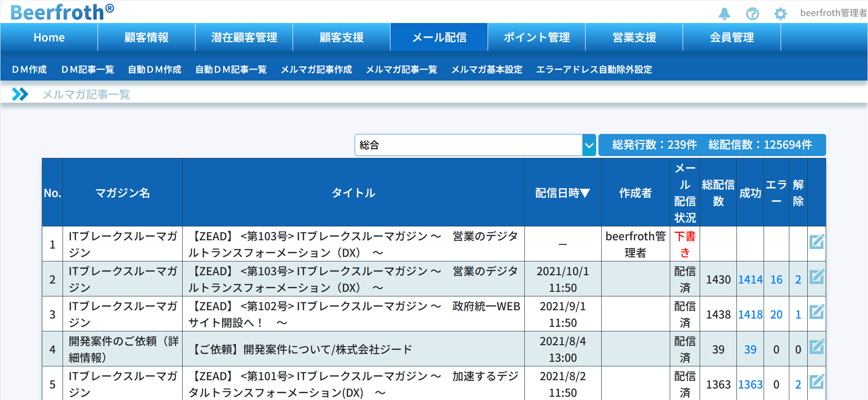Open the settings gear icon
The height and width of the screenshot is (400, 868).
pos(780,14)
